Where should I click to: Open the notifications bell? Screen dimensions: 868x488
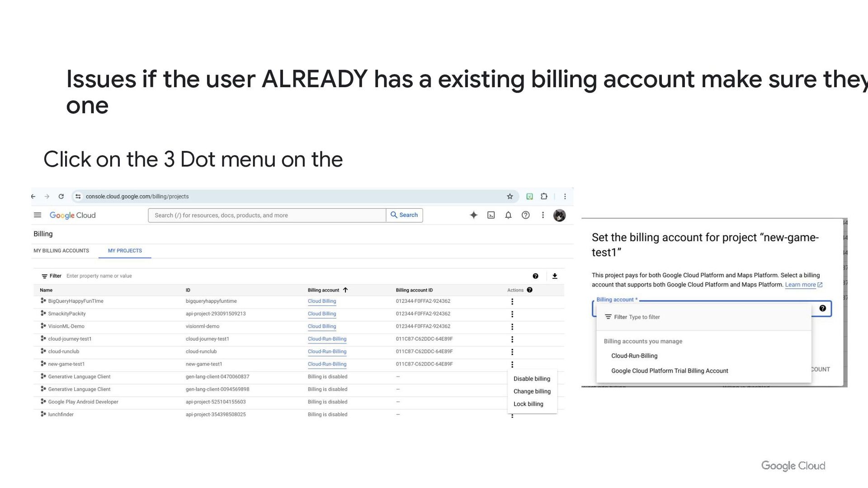(x=508, y=215)
